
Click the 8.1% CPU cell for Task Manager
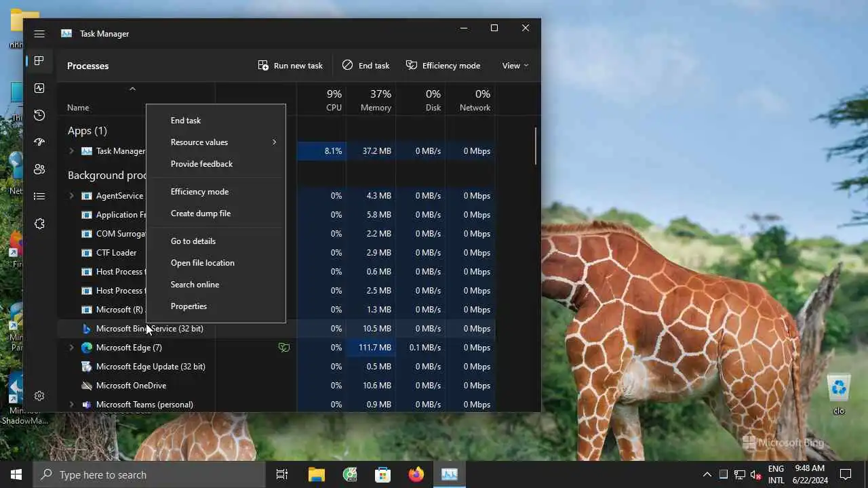coord(321,151)
